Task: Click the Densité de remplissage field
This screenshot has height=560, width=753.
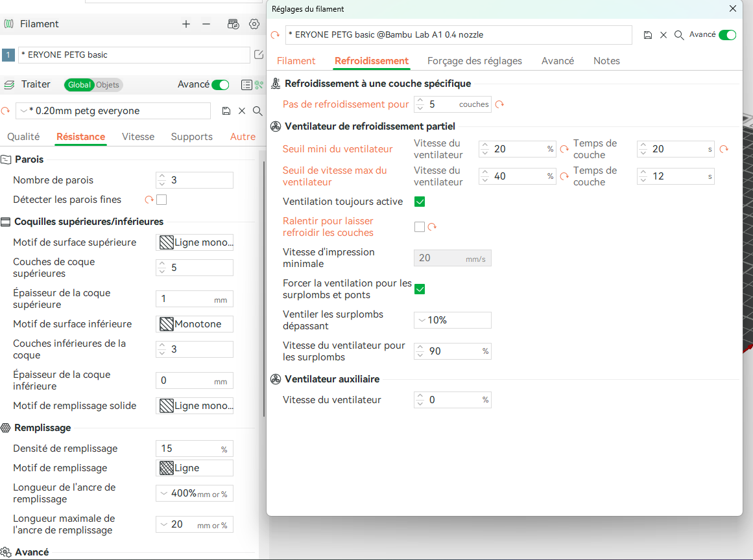Action: tap(195, 449)
